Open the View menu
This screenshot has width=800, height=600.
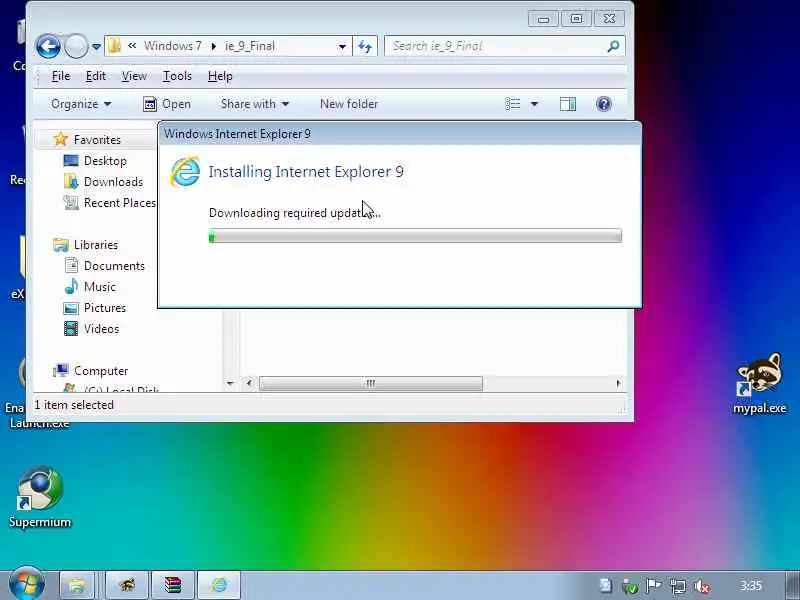pyautogui.click(x=134, y=76)
